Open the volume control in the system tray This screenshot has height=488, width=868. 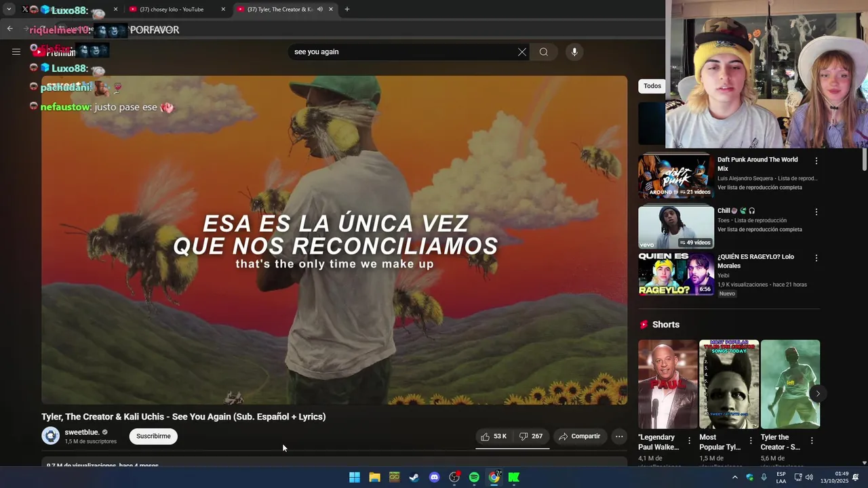click(x=809, y=477)
